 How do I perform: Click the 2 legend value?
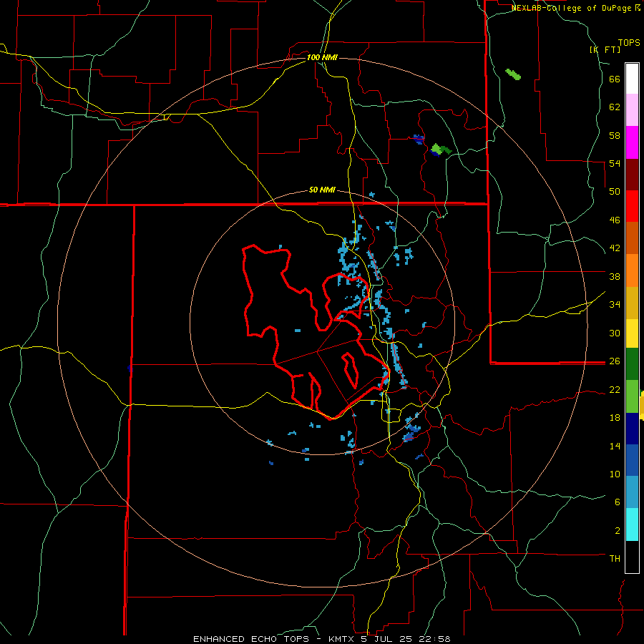[618, 530]
